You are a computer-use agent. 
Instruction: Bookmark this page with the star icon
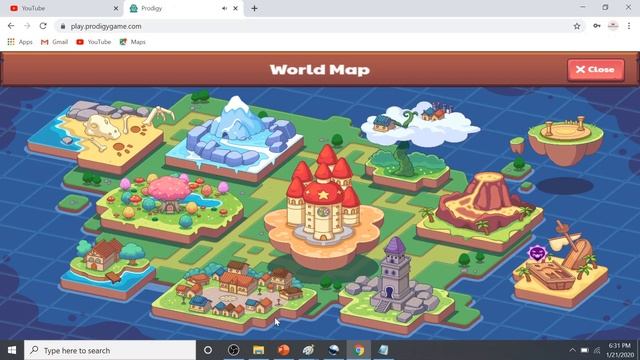(x=577, y=26)
